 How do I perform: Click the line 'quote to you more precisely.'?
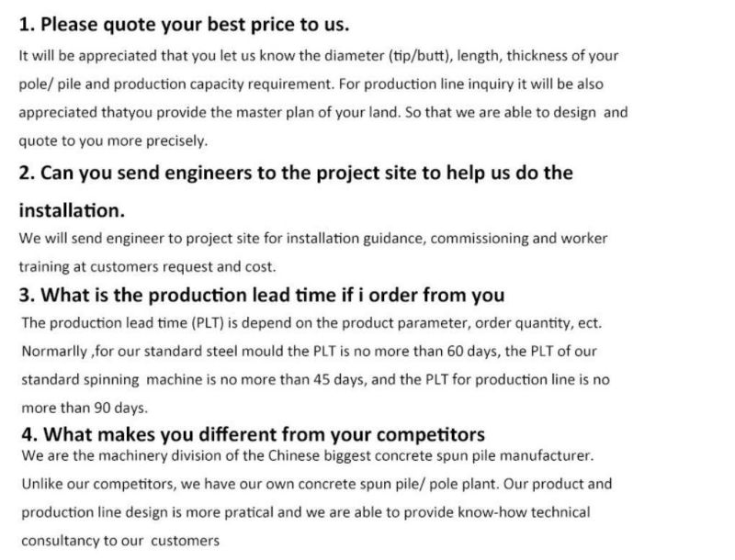click(113, 141)
